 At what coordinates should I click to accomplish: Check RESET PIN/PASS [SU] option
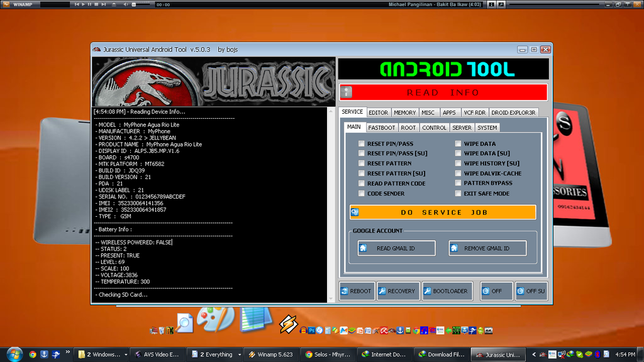click(x=362, y=153)
